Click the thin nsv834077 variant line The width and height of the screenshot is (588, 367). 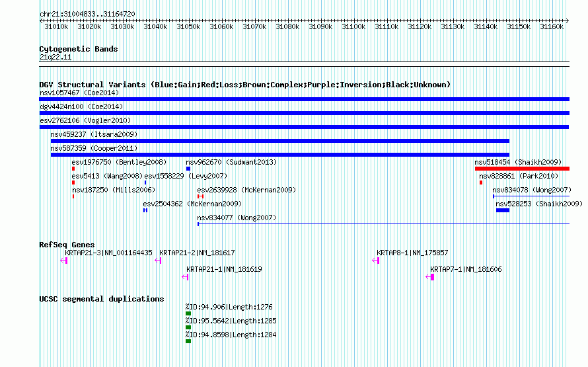pyautogui.click(x=384, y=224)
